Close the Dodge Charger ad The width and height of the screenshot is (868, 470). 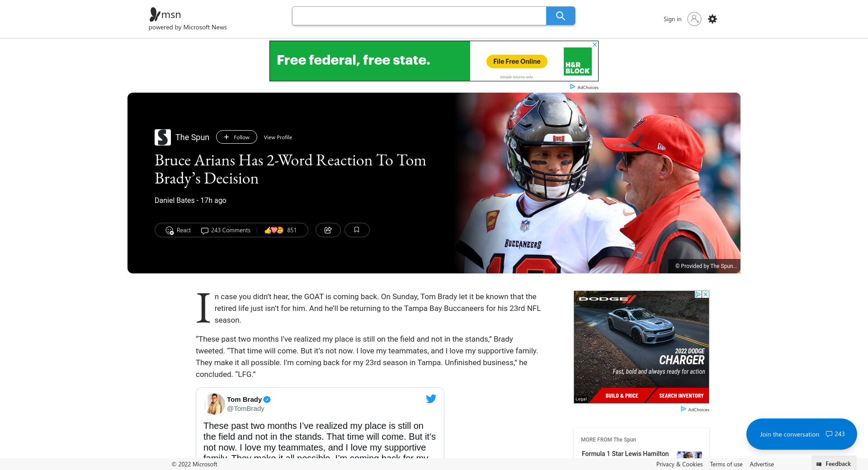(x=705, y=294)
